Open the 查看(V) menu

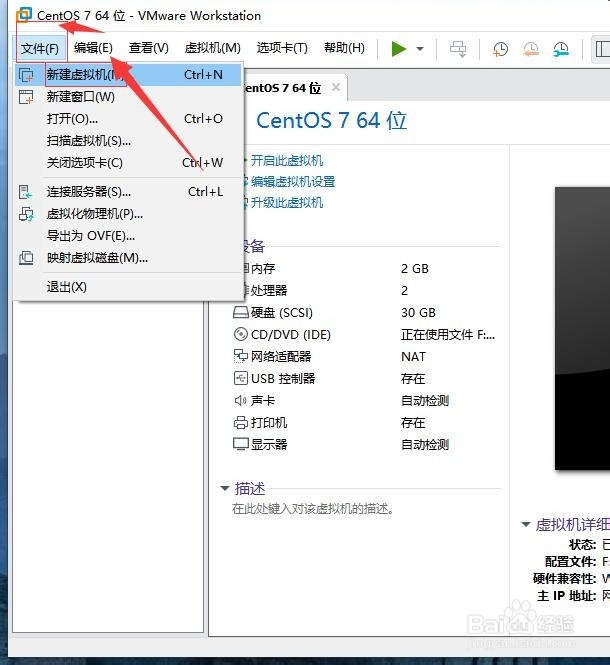pyautogui.click(x=148, y=48)
